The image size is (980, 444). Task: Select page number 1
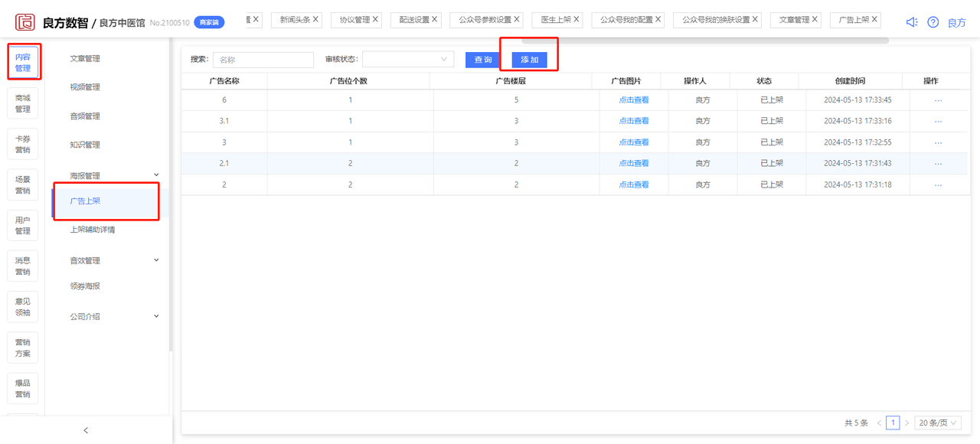pos(893,423)
